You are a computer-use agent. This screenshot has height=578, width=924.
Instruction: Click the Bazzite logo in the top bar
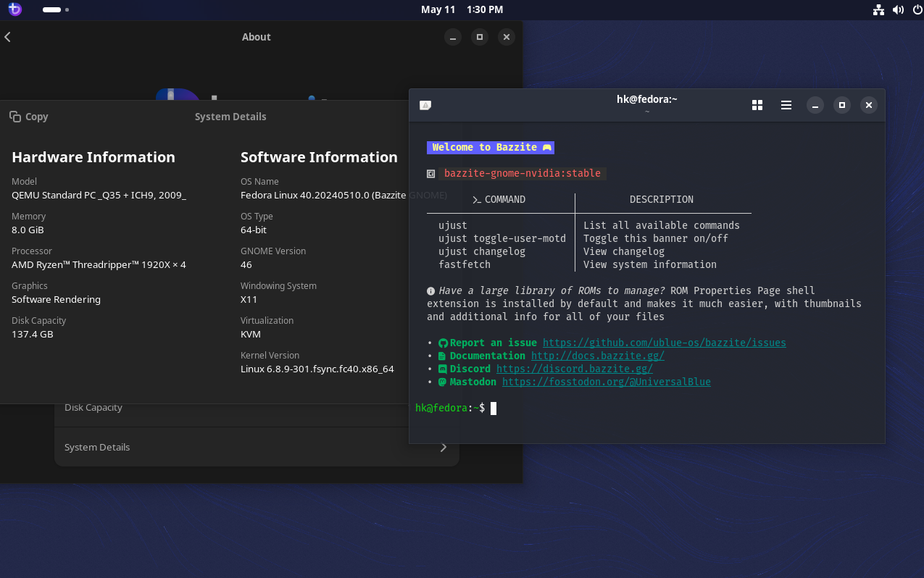[14, 9]
